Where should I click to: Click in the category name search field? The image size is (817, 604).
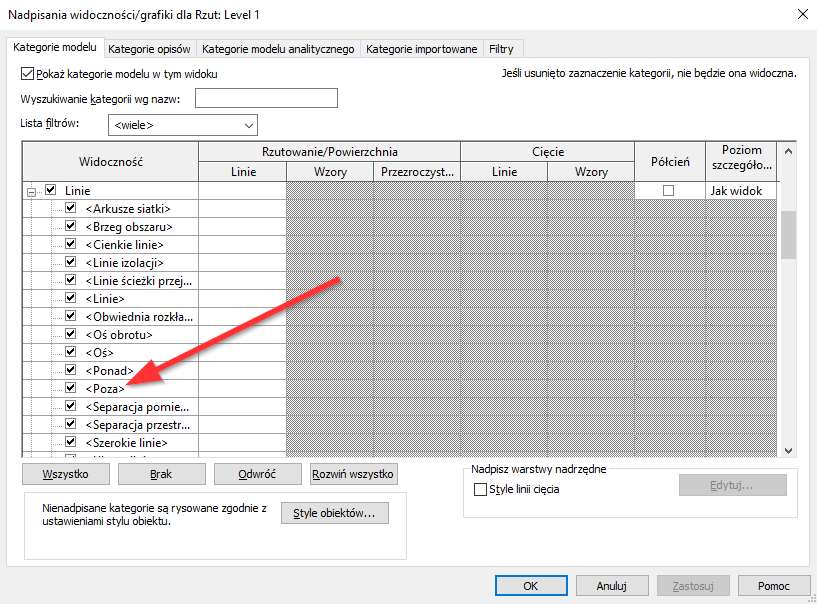click(266, 98)
